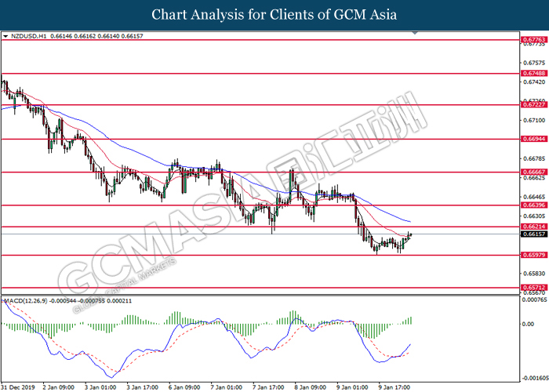Select the 0.65979 support level label
This screenshot has height=392, width=549.
(x=533, y=255)
